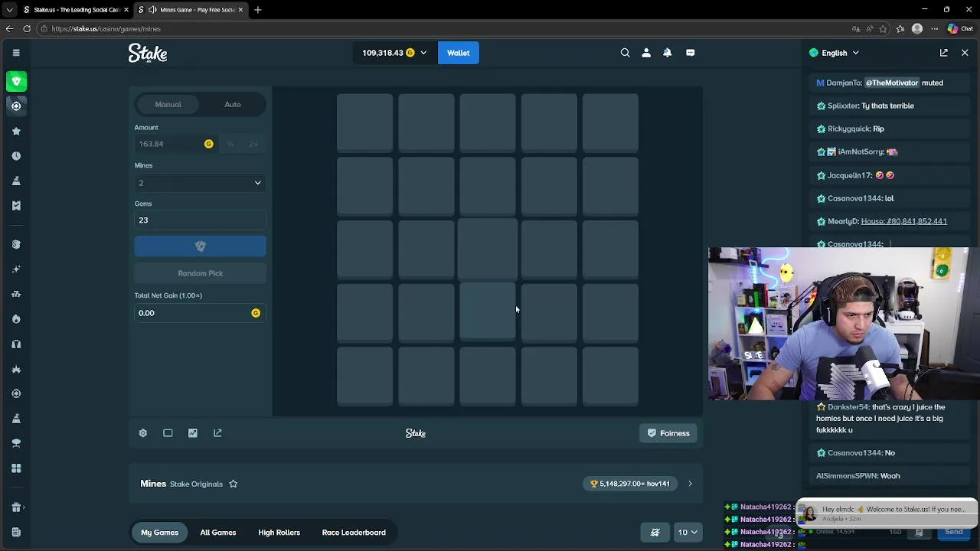This screenshot has height=551, width=980.
Task: Open browser settings ellipsis menu
Action: coord(934,29)
